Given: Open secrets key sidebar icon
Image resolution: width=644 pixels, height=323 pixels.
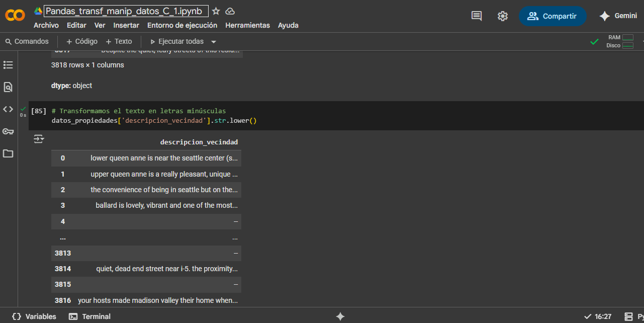Looking at the screenshot, I should point(8,131).
